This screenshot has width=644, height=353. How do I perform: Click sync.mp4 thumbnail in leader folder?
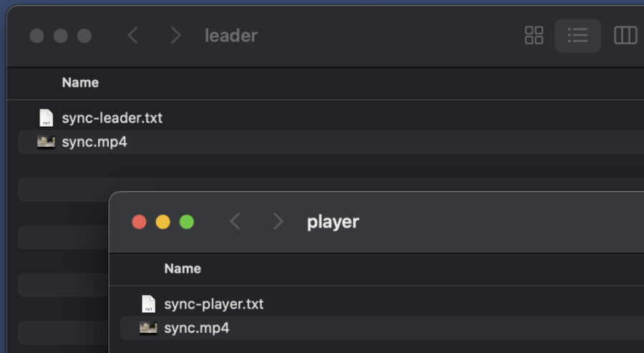tap(46, 142)
